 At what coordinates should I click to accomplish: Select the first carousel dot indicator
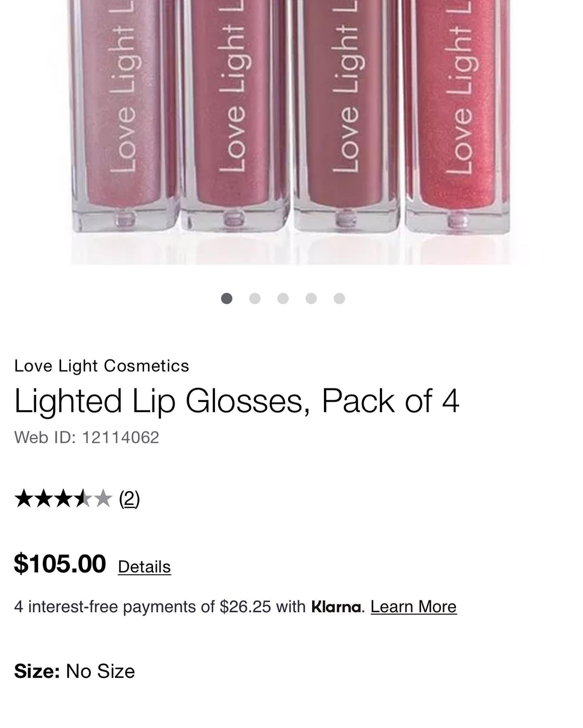coord(227,299)
